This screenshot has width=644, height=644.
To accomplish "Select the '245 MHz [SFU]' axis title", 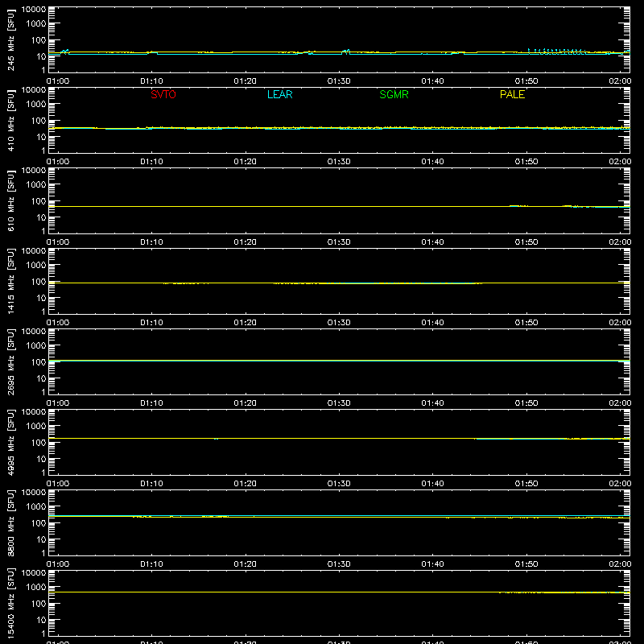I will 10,39.
